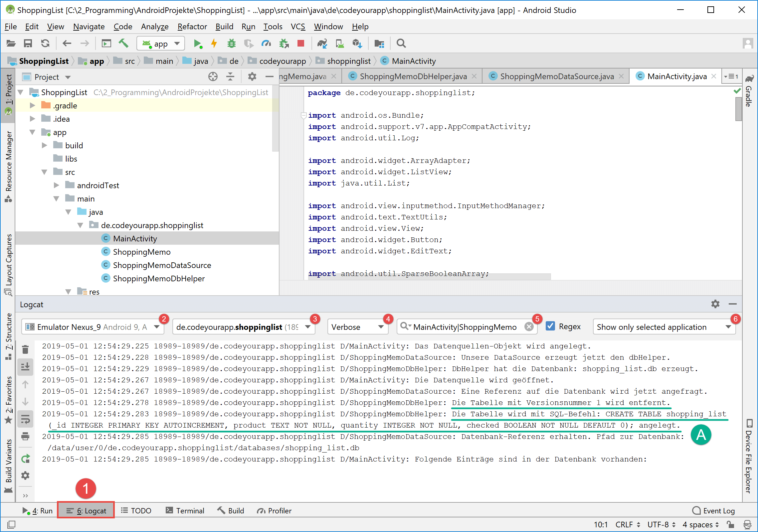Open the profiler gauge icon in toolbar
This screenshot has height=532, width=758.
pos(266,44)
